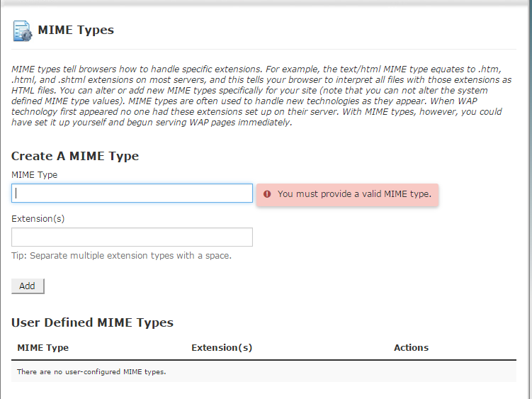Click the MIME Type table column header

click(43, 347)
